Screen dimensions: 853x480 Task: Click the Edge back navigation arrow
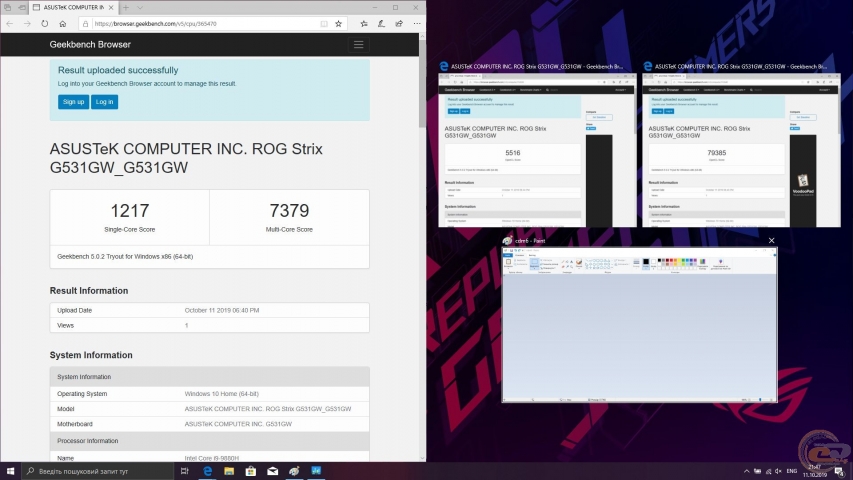pyautogui.click(x=9, y=24)
